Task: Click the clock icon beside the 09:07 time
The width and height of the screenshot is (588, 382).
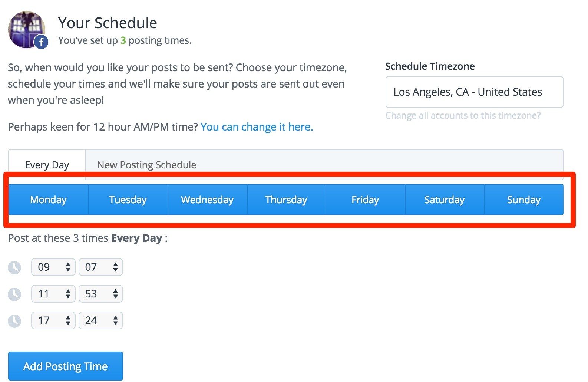Action: [14, 267]
